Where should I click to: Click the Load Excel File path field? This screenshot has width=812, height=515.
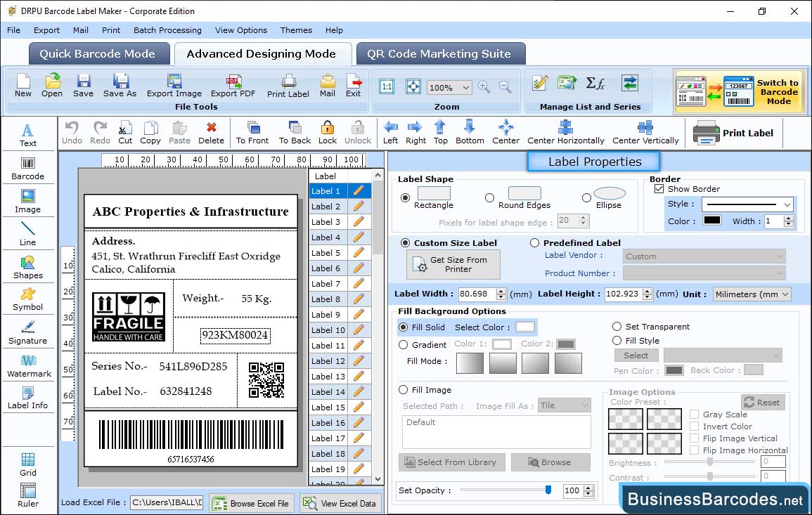[166, 502]
